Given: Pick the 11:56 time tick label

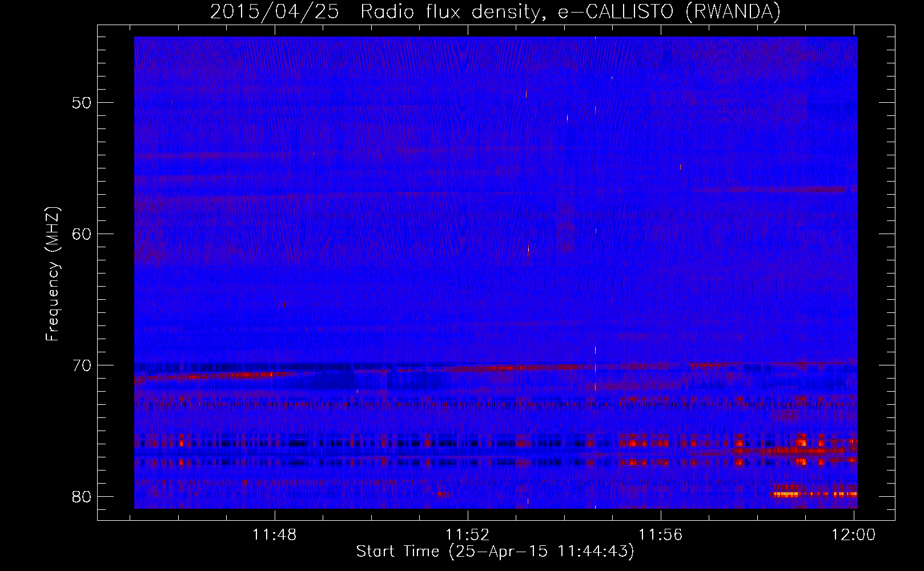Looking at the screenshot, I should pyautogui.click(x=661, y=534).
